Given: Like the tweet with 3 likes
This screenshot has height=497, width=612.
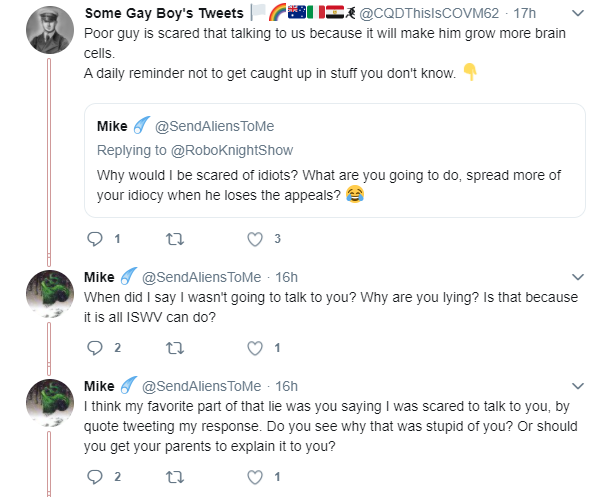Looking at the screenshot, I should click(255, 239).
